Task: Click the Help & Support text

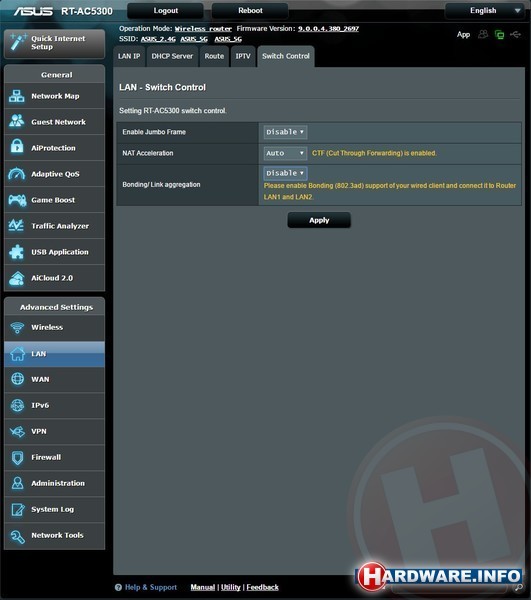Action: tap(151, 587)
